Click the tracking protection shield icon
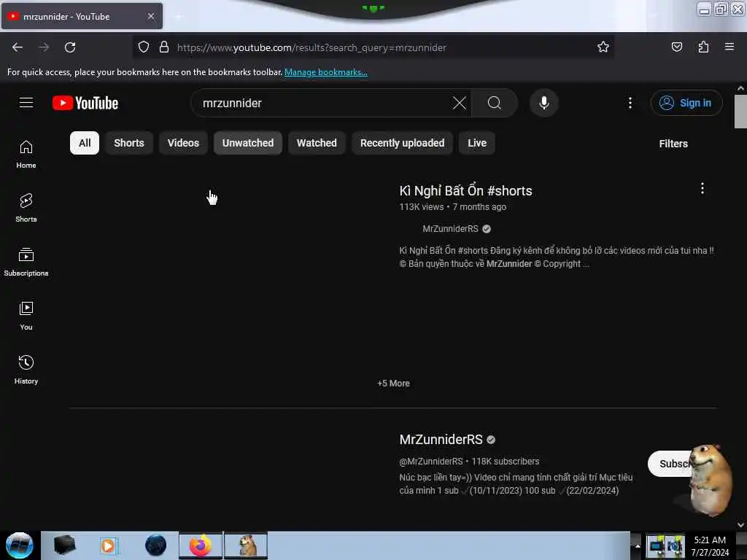This screenshot has height=560, width=747. tap(144, 47)
